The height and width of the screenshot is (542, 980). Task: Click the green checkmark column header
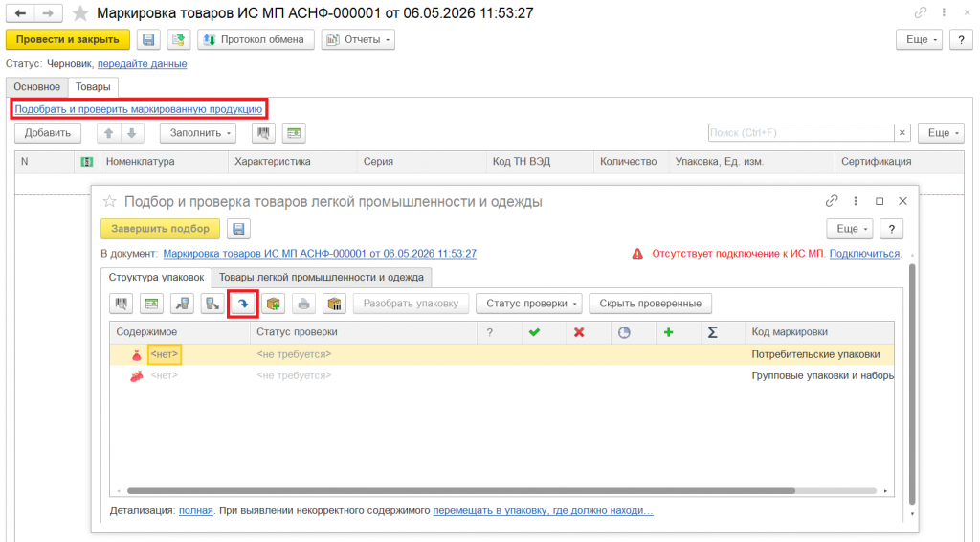(x=534, y=332)
